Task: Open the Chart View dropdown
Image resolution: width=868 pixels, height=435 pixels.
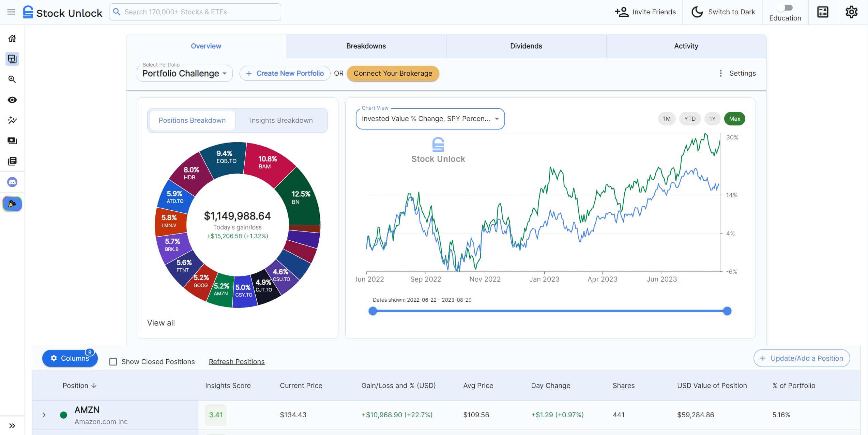Action: pyautogui.click(x=430, y=119)
